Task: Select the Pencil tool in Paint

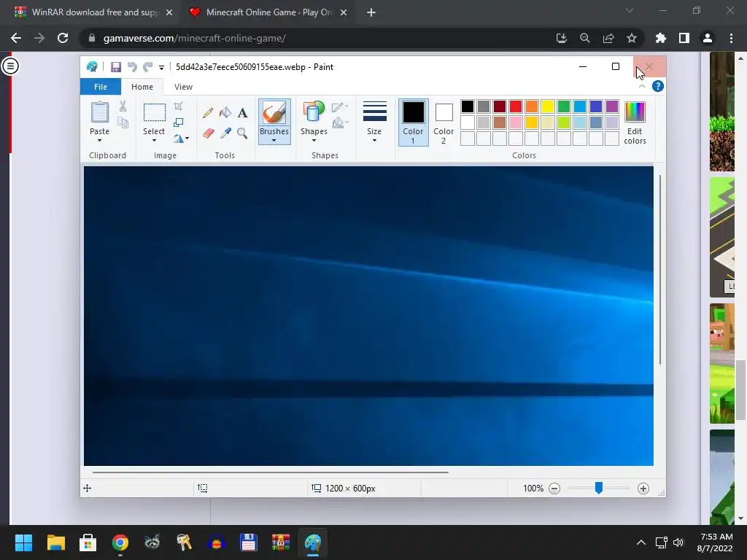Action: coord(208,113)
